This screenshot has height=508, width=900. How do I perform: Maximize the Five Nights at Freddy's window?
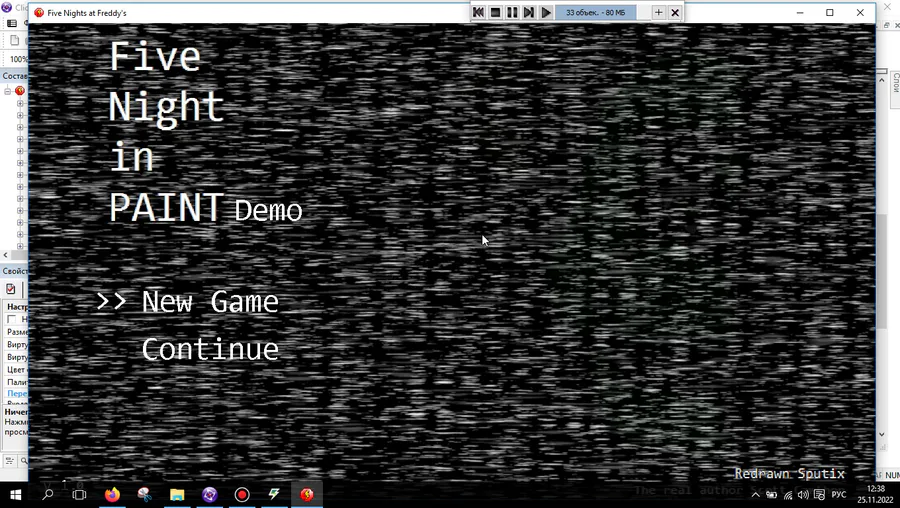click(829, 13)
